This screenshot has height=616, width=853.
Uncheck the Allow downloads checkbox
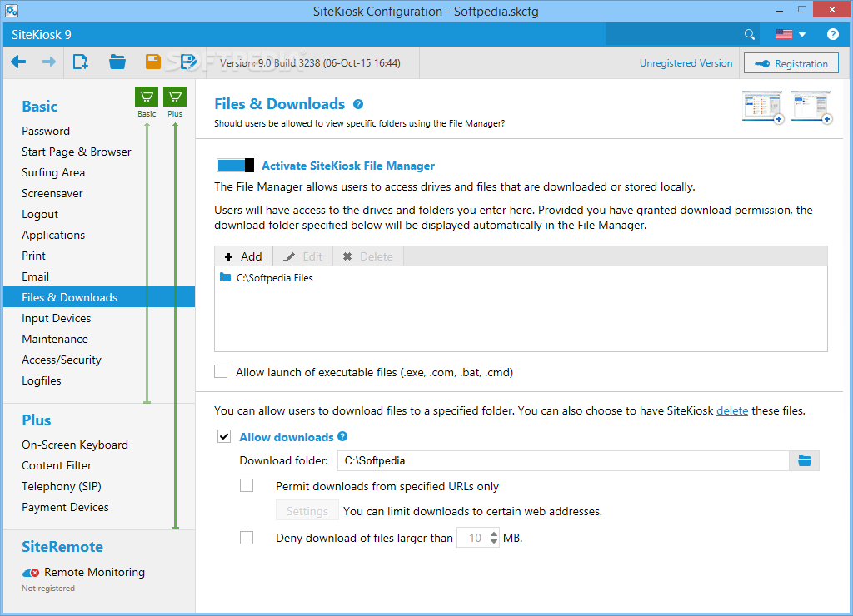(x=224, y=436)
